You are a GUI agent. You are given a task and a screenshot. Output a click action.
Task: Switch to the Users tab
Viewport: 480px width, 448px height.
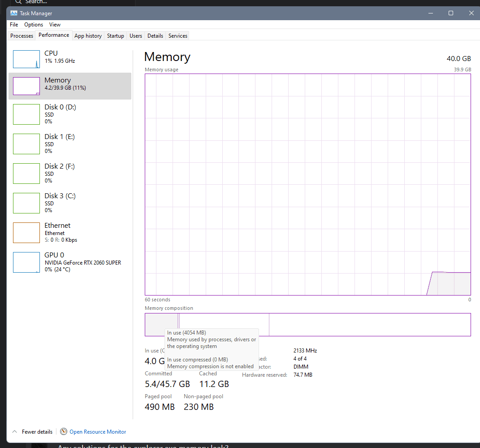point(136,36)
